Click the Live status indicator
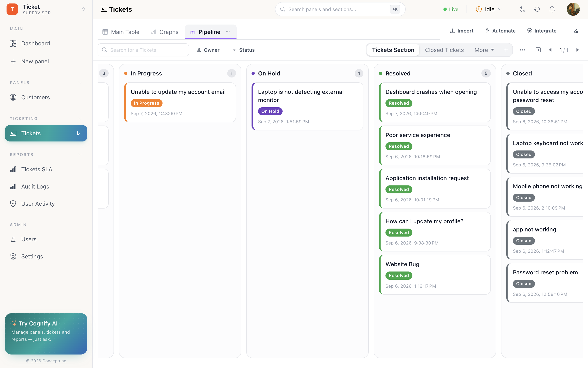 451,9
